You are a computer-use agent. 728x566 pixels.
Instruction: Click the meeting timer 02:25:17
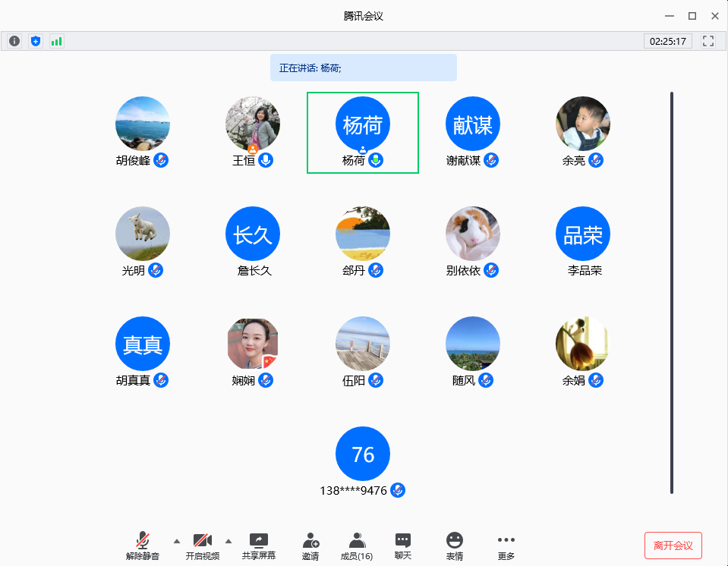click(667, 41)
